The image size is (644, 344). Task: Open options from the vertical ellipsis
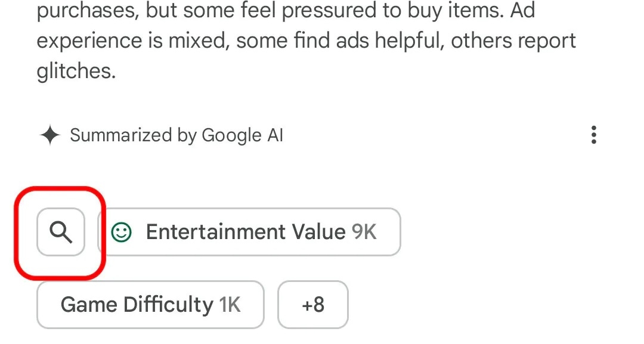point(594,136)
